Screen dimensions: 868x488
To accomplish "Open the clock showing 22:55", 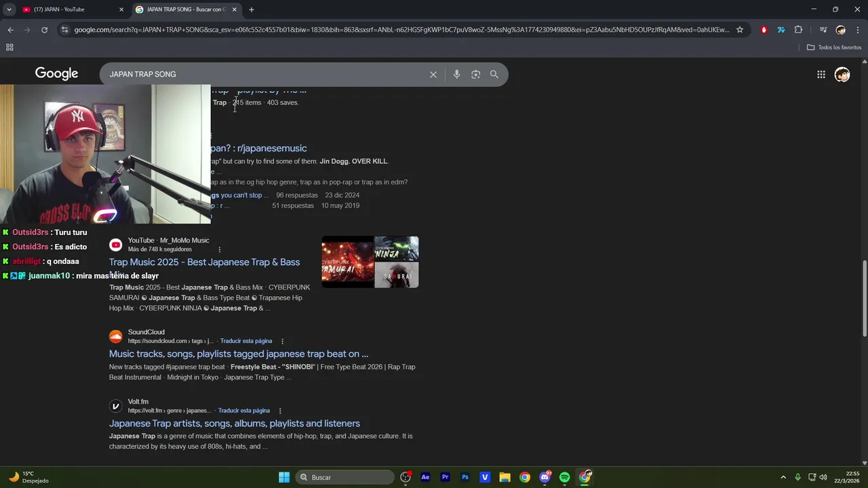I will pos(848,477).
